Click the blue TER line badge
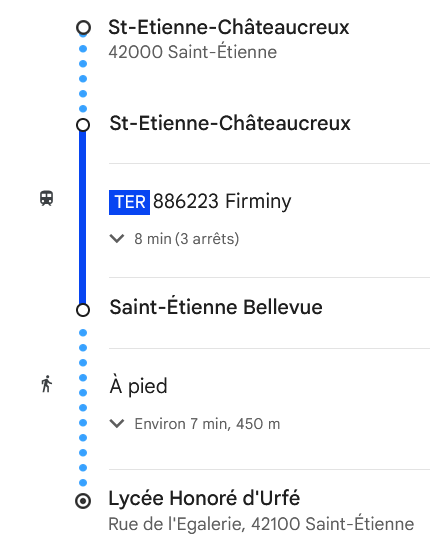This screenshot has height=536, width=430. click(x=129, y=202)
